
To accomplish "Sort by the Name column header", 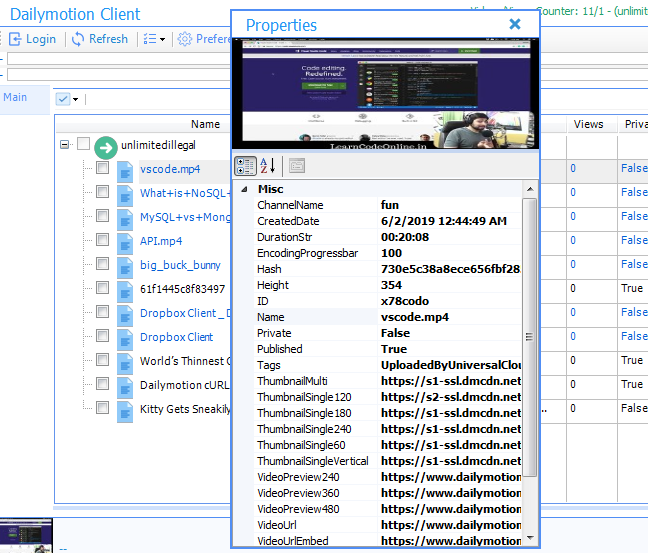I will coord(205,124).
